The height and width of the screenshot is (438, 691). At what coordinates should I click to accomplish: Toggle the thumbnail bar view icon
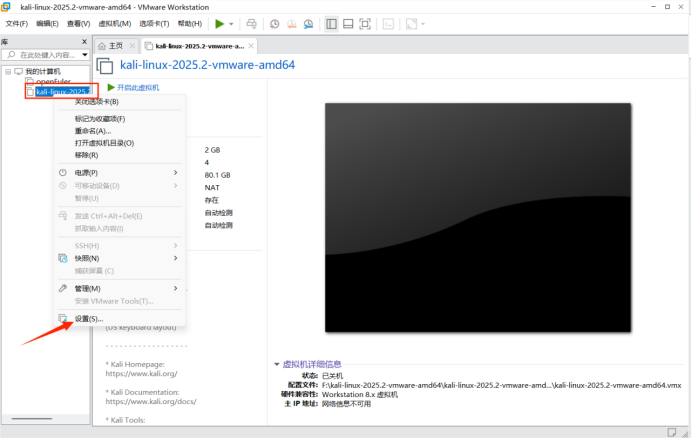348,24
